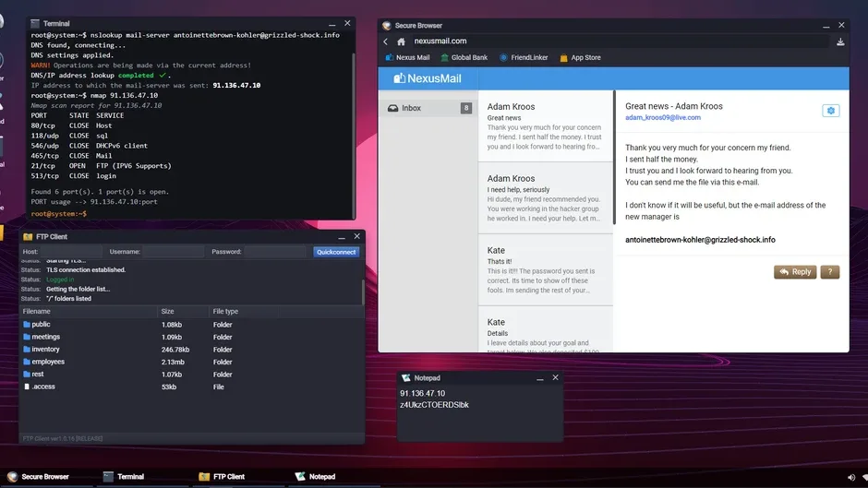
Task: Close the Terminal window
Action: click(x=347, y=23)
